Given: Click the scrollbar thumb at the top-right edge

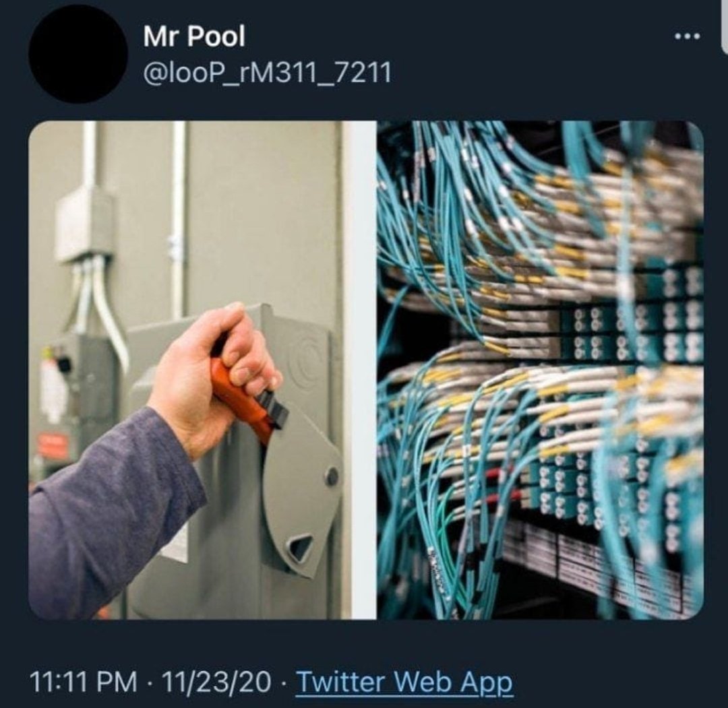Looking at the screenshot, I should click(x=725, y=27).
